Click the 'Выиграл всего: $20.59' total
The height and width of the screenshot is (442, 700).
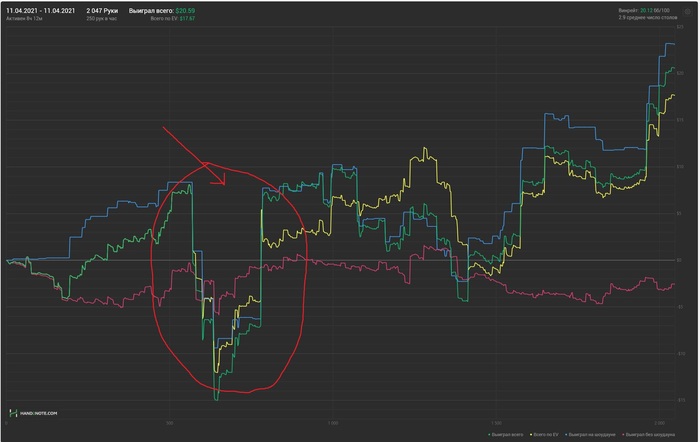[162, 10]
